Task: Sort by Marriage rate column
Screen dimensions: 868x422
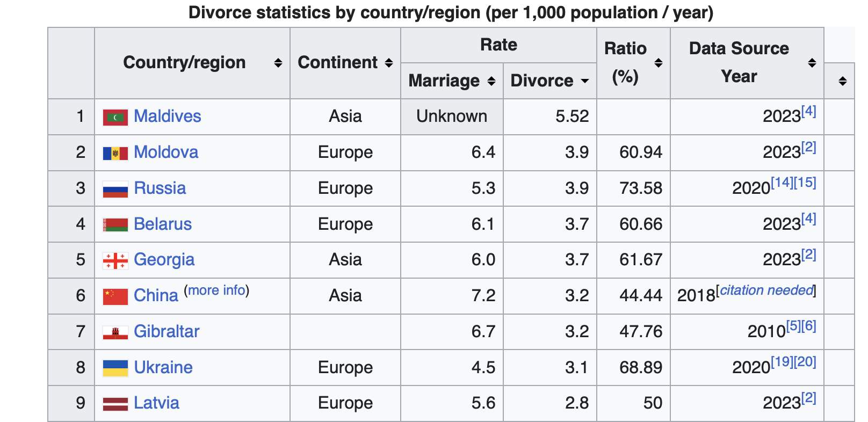Action: pos(491,81)
